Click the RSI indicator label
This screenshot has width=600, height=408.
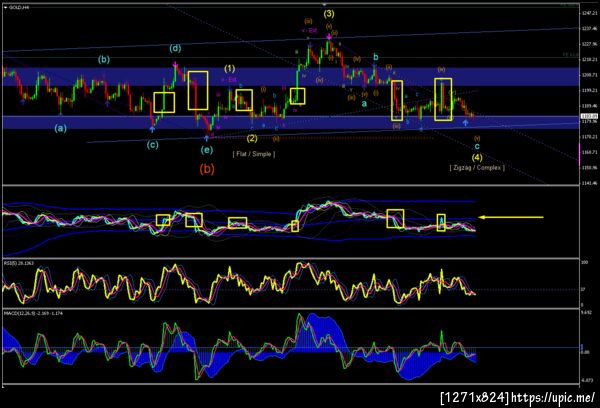19,263
